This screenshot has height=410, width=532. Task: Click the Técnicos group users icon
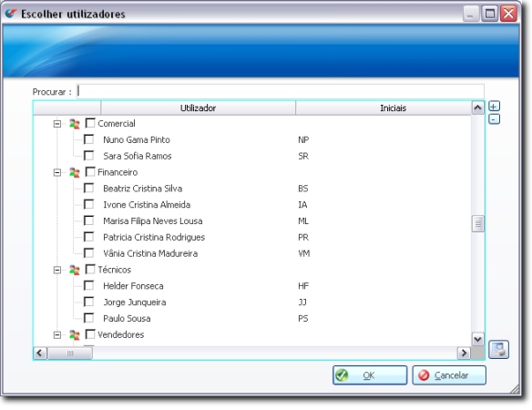pos(75,270)
